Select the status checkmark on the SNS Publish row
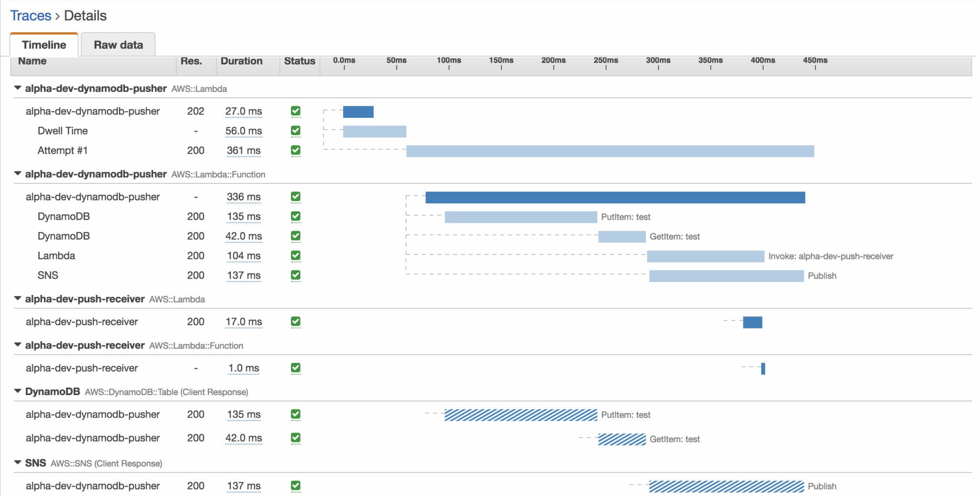Screen dimensions: 980x496 click(x=296, y=275)
